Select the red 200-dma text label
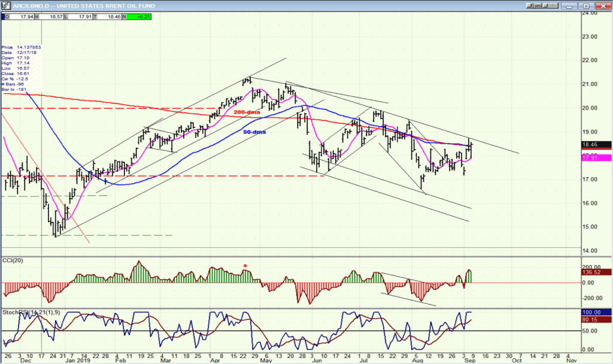The width and height of the screenshot is (613, 364). tap(247, 112)
